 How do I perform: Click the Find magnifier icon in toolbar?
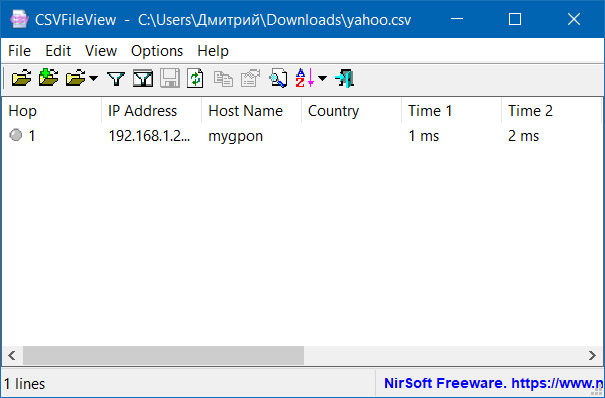click(x=278, y=78)
